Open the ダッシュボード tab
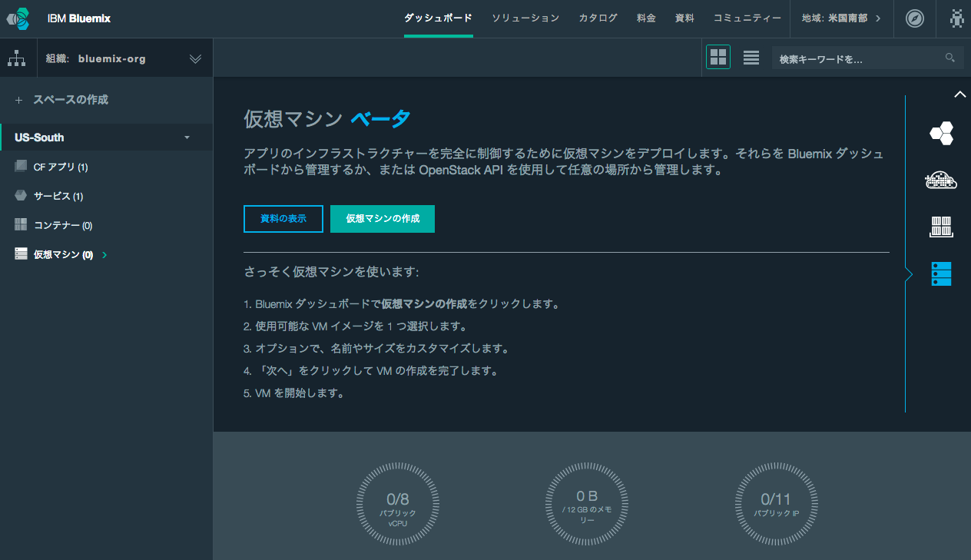Viewport: 971px width, 560px height. click(x=438, y=18)
